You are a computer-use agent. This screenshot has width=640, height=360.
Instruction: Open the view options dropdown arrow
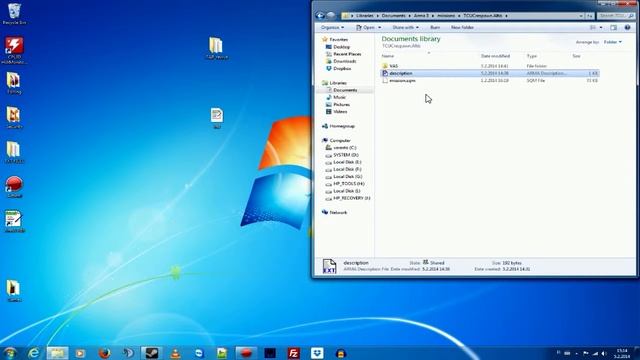pos(601,27)
